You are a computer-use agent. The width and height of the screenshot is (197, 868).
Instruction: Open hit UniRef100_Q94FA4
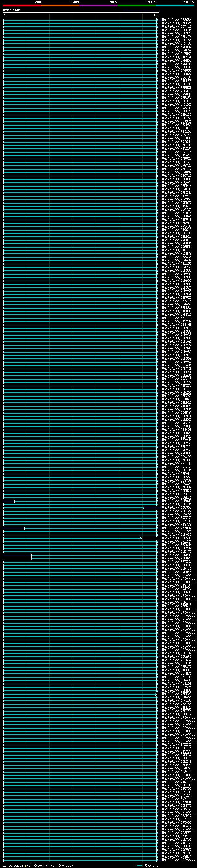click(177, 50)
